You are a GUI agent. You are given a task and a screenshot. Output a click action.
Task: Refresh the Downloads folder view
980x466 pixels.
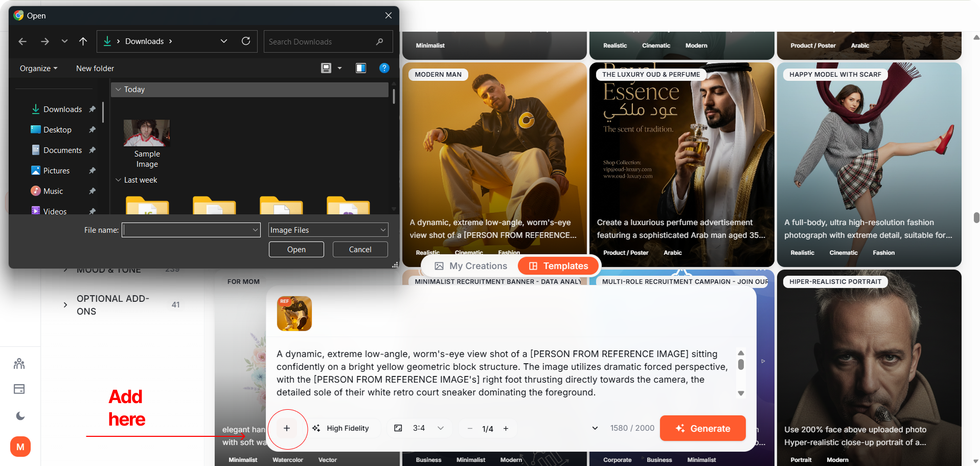coord(246,41)
